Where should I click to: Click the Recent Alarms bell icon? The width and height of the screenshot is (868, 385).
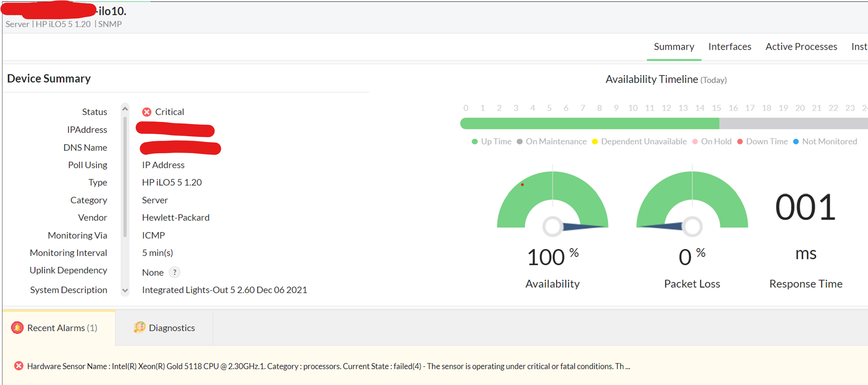tap(17, 328)
